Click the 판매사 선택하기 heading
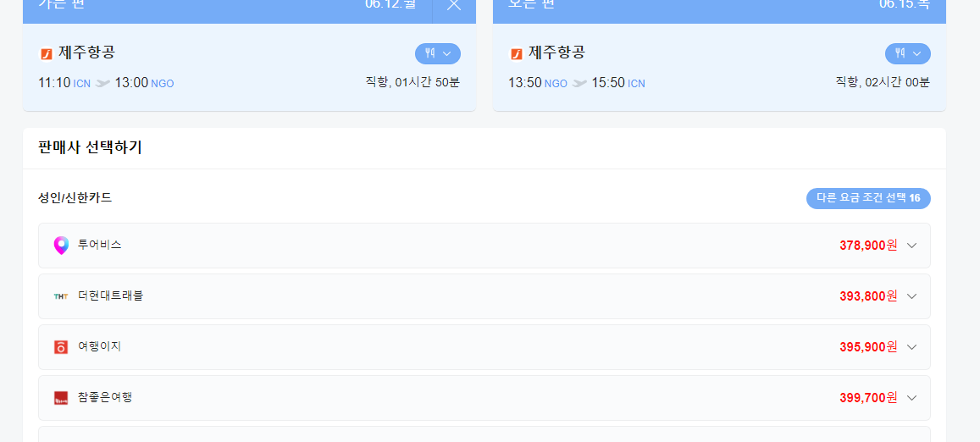The image size is (980, 442). click(x=90, y=148)
